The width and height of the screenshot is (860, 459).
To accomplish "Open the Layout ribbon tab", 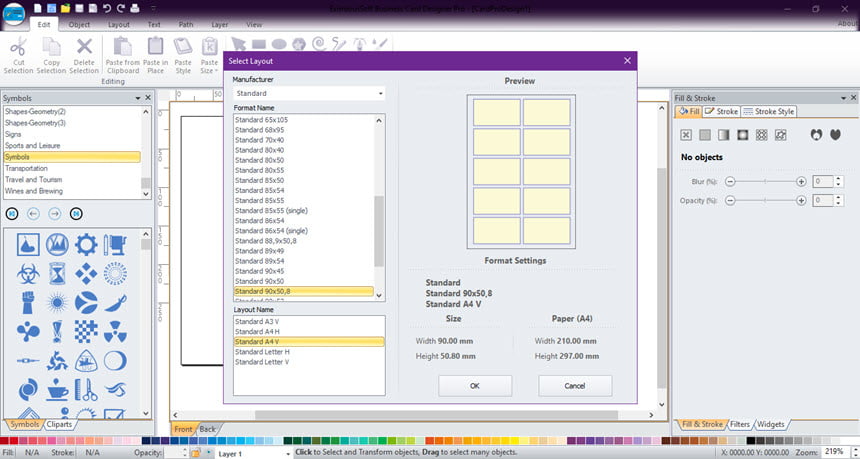I will pyautogui.click(x=118, y=25).
